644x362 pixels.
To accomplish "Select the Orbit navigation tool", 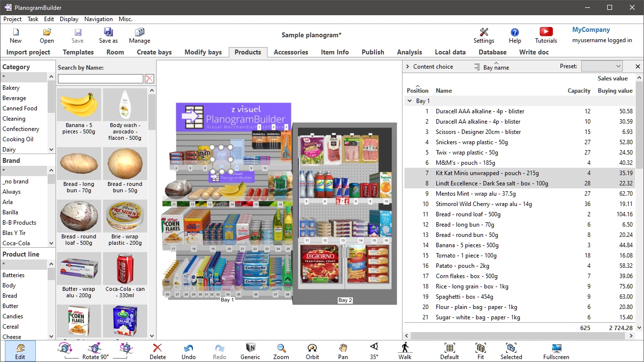I will [x=312, y=349].
